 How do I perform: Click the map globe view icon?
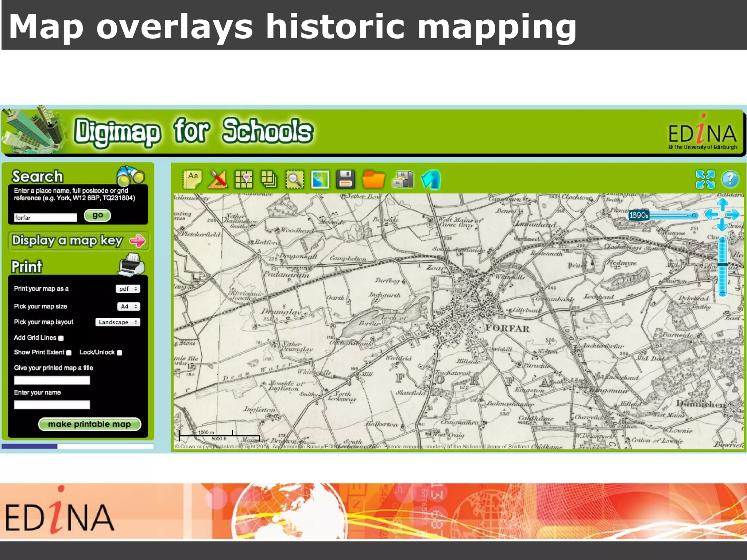click(x=320, y=180)
